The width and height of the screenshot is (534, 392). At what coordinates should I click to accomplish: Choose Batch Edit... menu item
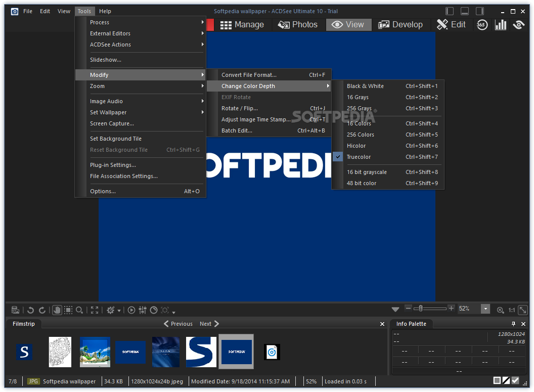click(269, 130)
